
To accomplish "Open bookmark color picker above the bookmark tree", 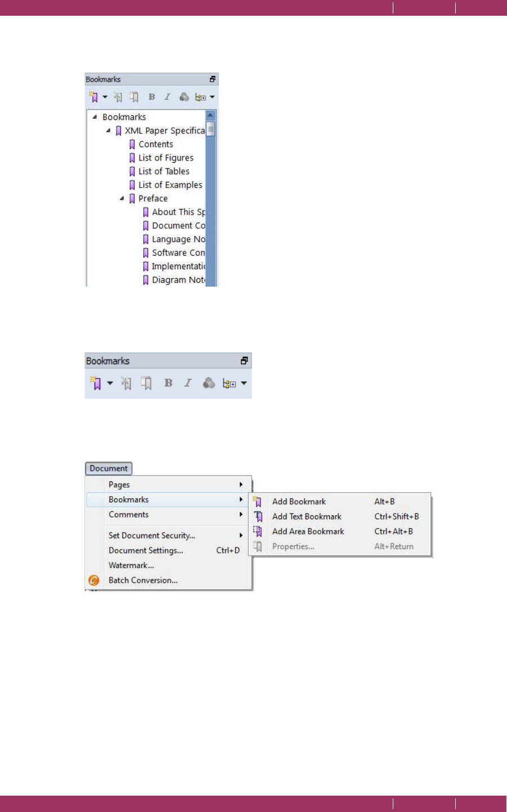I will coord(184,97).
